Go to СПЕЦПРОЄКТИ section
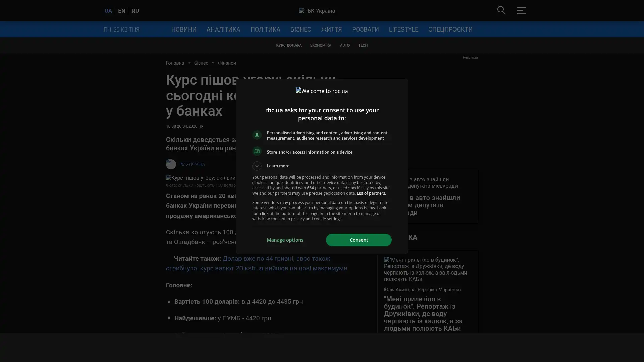Viewport: 644px width, 362px height. (x=450, y=29)
